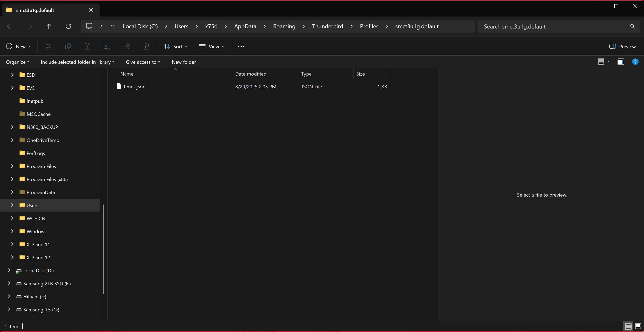
Task: Open the Give access to menu
Action: click(x=143, y=62)
